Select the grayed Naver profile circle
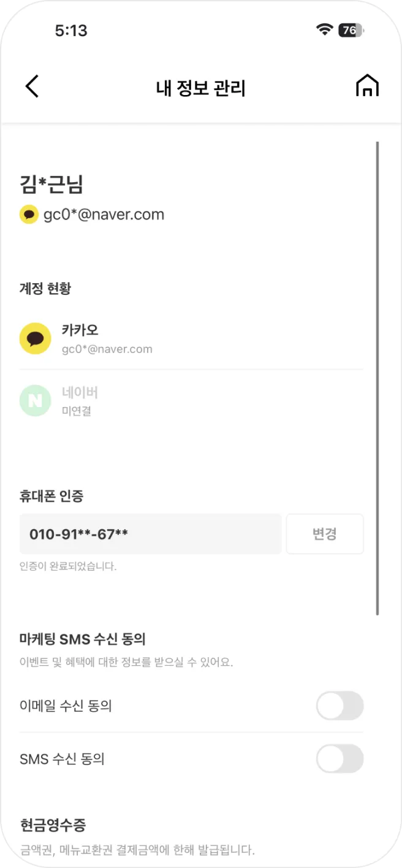 (x=35, y=400)
